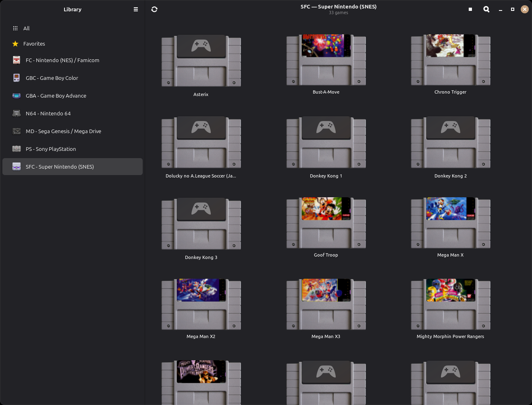The image size is (532, 405).
Task: Click the Game Boy Color console icon
Action: [x=17, y=78]
